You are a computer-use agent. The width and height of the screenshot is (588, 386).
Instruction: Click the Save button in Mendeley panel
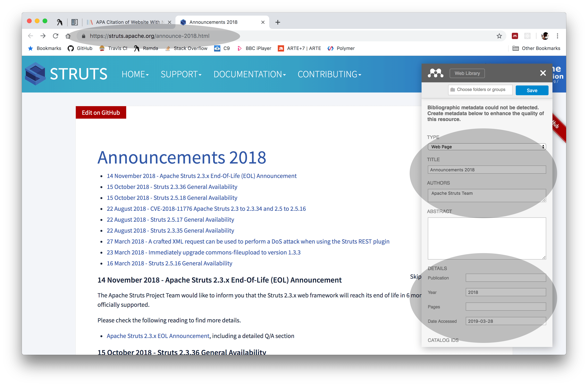pyautogui.click(x=532, y=90)
